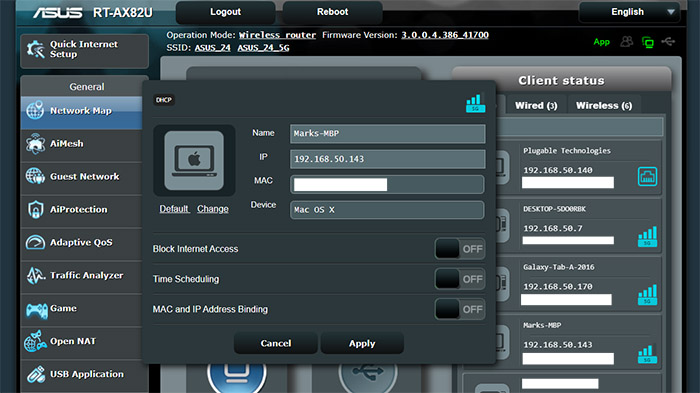The height and width of the screenshot is (393, 700).
Task: Go to the Guest Network icon
Action: (x=35, y=176)
